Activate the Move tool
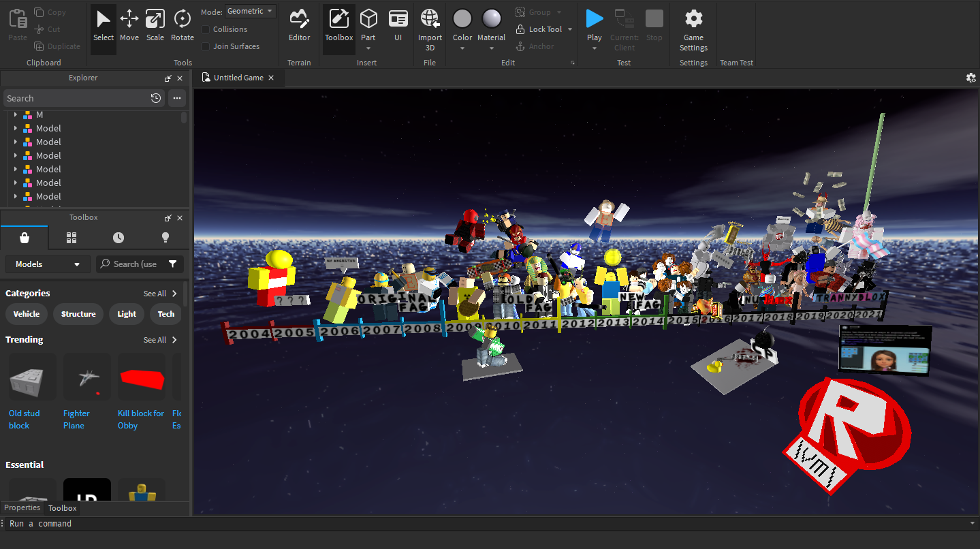The height and width of the screenshot is (549, 980). (129, 26)
